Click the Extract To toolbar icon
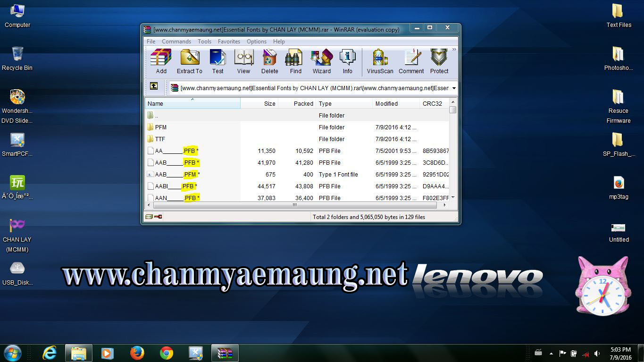Screen dimensions: 644x362 189,61
